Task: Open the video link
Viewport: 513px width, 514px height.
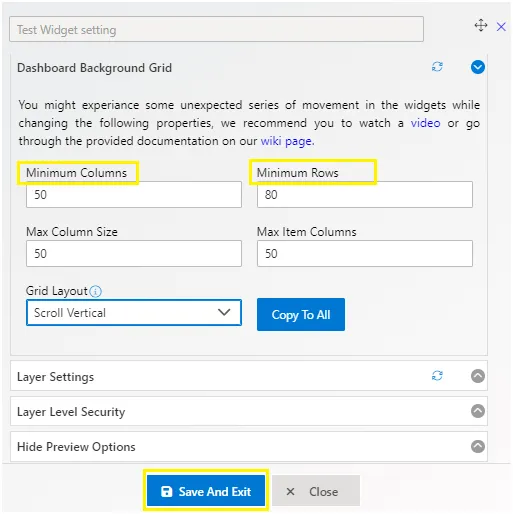Action: [x=425, y=123]
